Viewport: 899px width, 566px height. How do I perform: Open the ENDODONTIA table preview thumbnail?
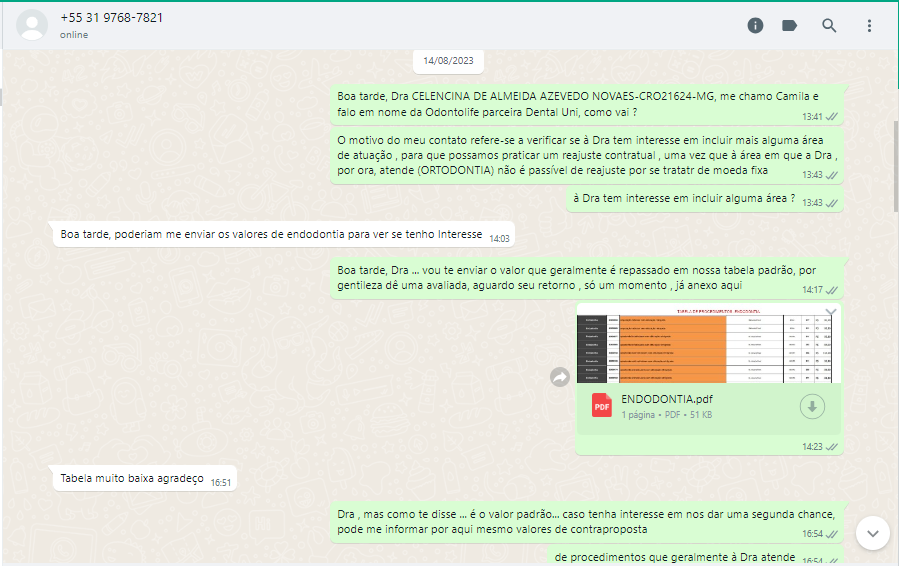coord(709,344)
